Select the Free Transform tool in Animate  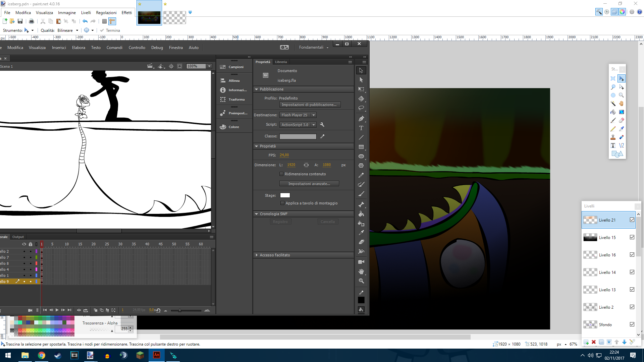click(361, 89)
